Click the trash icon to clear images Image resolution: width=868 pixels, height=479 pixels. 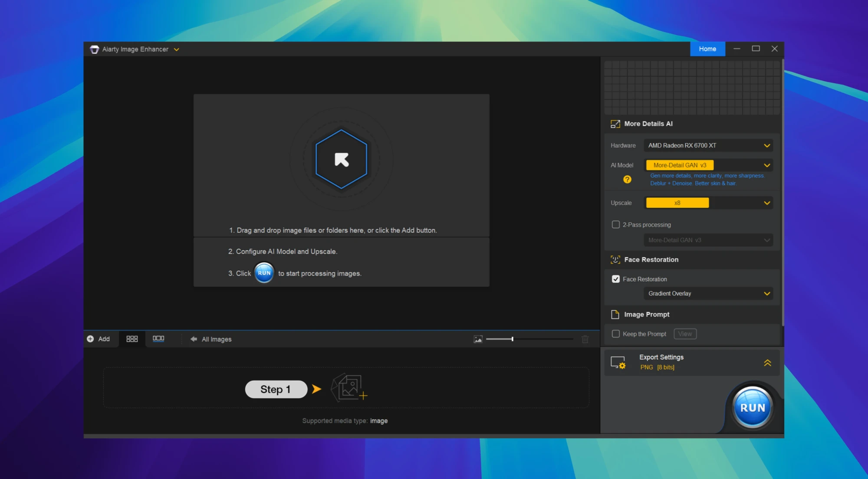(x=585, y=339)
